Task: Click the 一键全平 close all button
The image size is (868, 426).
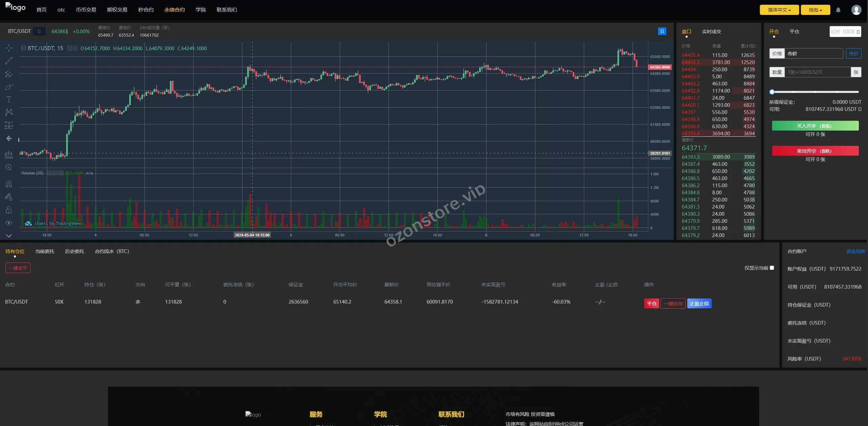Action: 18,268
